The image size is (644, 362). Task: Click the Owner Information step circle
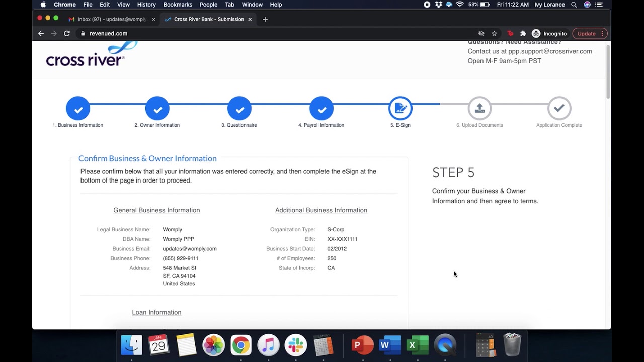tap(157, 108)
